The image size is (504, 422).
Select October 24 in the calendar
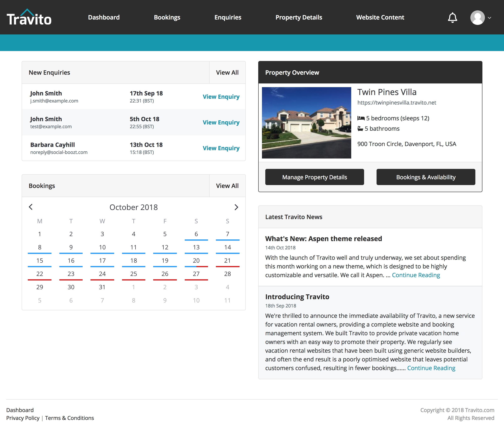[102, 274]
